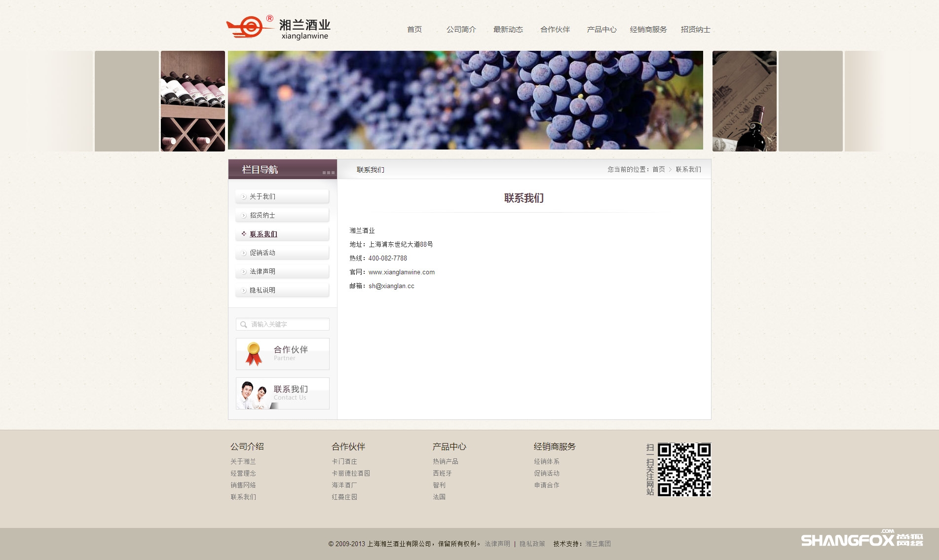Click the wine box thumbnail
The width and height of the screenshot is (939, 560).
(x=745, y=101)
